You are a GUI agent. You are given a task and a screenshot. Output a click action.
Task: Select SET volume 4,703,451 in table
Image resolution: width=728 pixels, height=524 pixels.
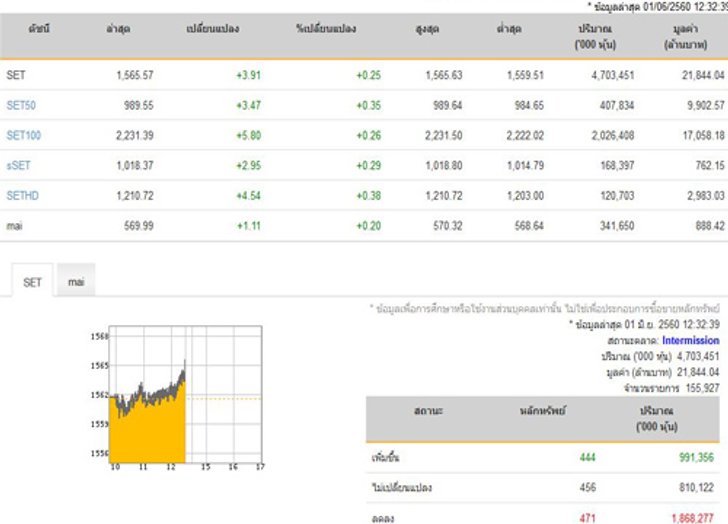point(612,75)
